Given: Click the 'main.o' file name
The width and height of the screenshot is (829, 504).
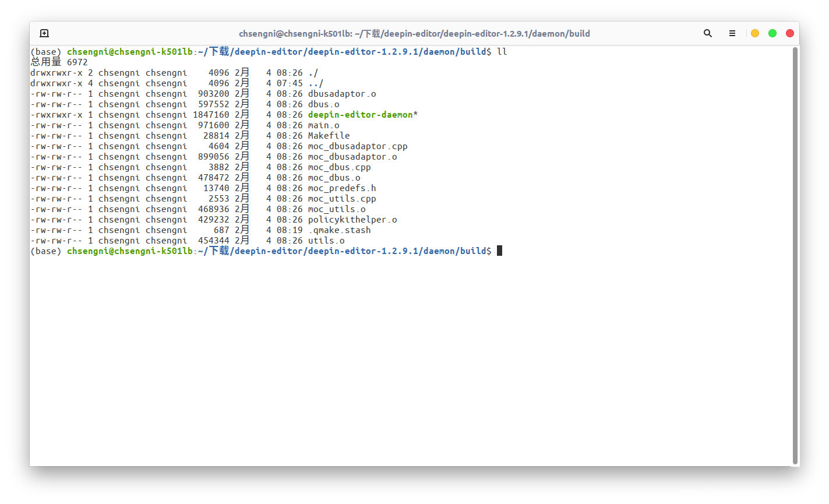Looking at the screenshot, I should [x=324, y=125].
